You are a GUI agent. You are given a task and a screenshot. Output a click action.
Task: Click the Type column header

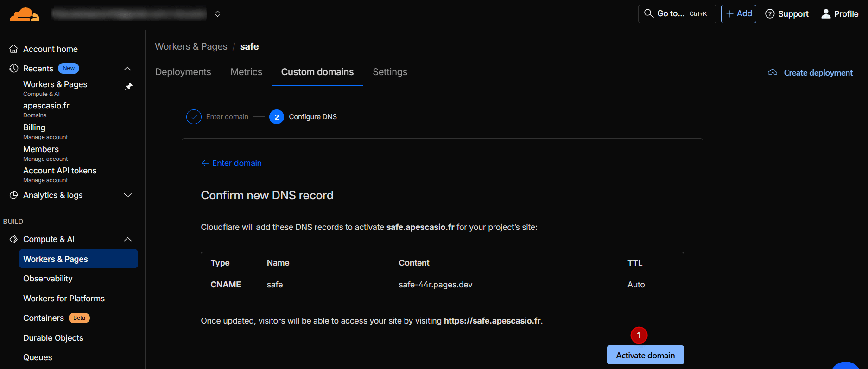tap(220, 263)
